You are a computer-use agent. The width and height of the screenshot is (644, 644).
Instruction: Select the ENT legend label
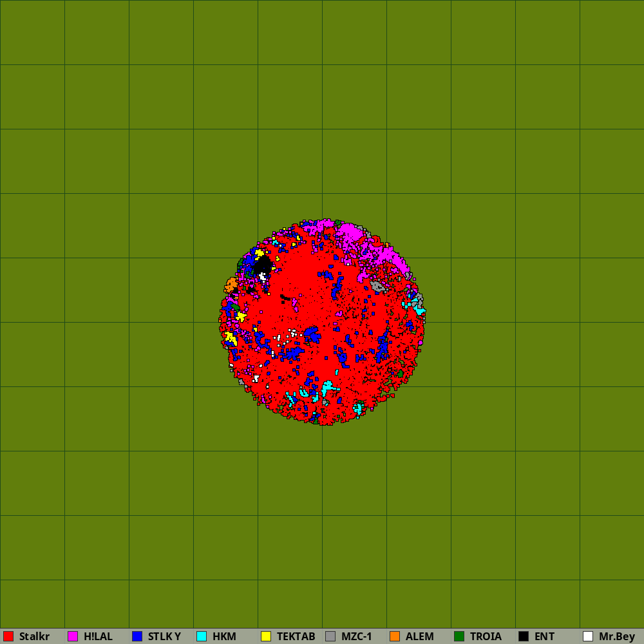point(545,636)
